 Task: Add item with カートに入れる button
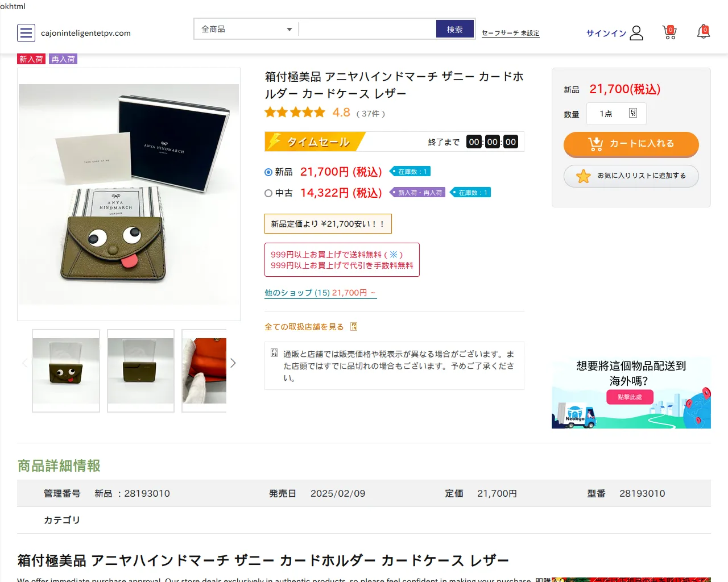coord(631,144)
